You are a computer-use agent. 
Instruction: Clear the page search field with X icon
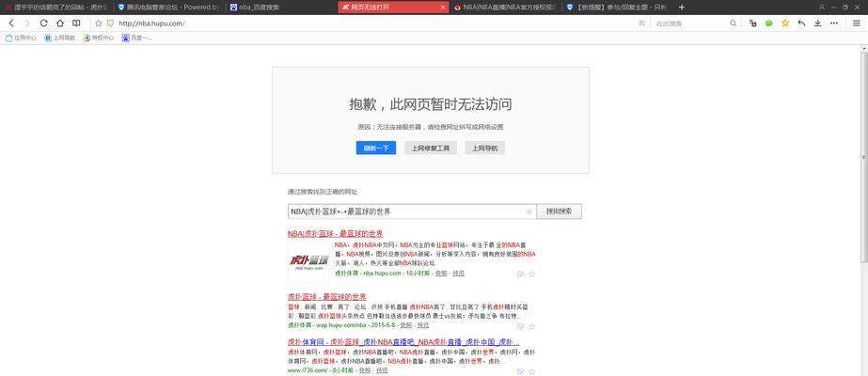(529, 211)
